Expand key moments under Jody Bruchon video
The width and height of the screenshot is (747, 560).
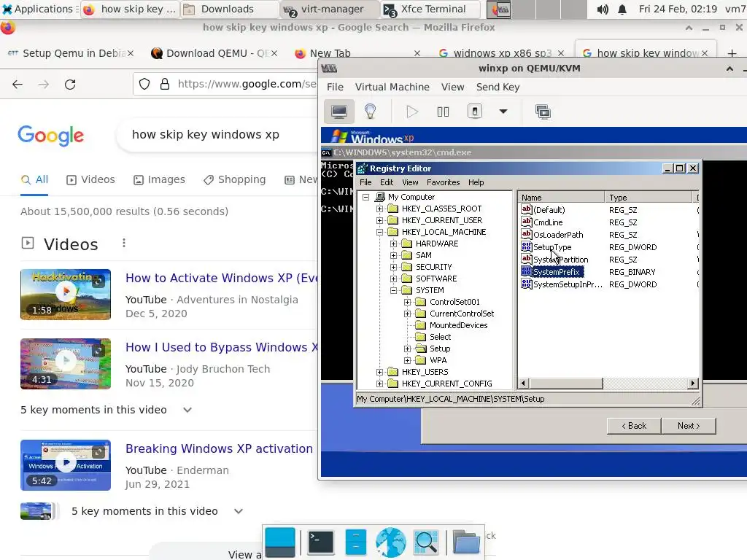187,410
